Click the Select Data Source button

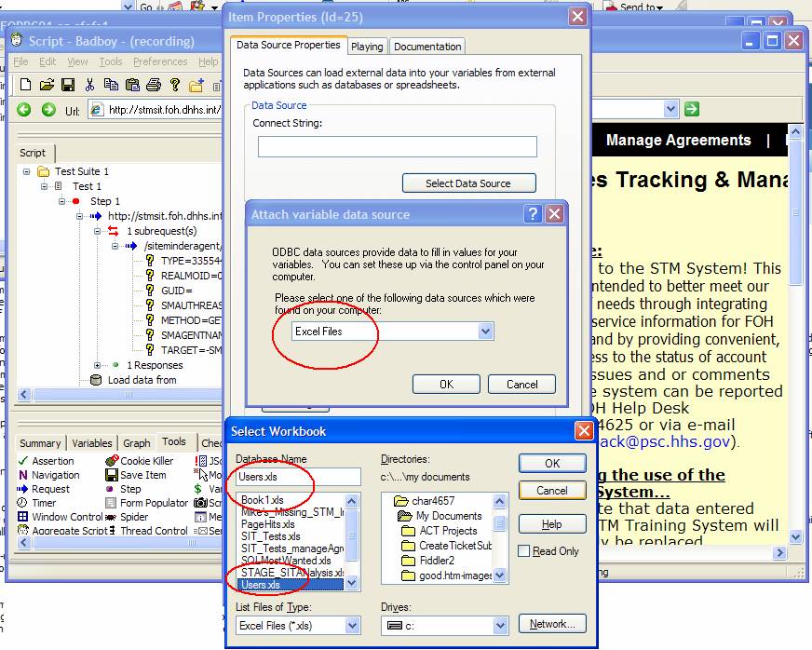[x=468, y=183]
